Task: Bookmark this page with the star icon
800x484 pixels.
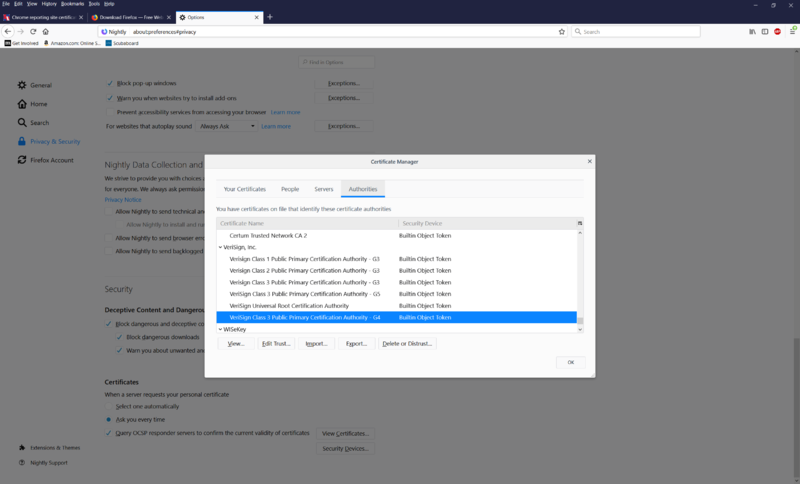Action: [x=562, y=31]
